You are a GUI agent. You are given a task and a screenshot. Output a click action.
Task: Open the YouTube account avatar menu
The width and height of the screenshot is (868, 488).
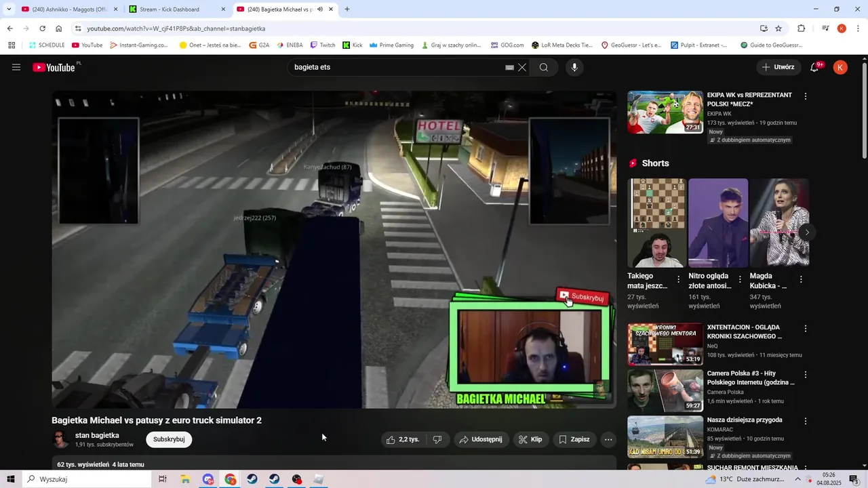pos(840,67)
